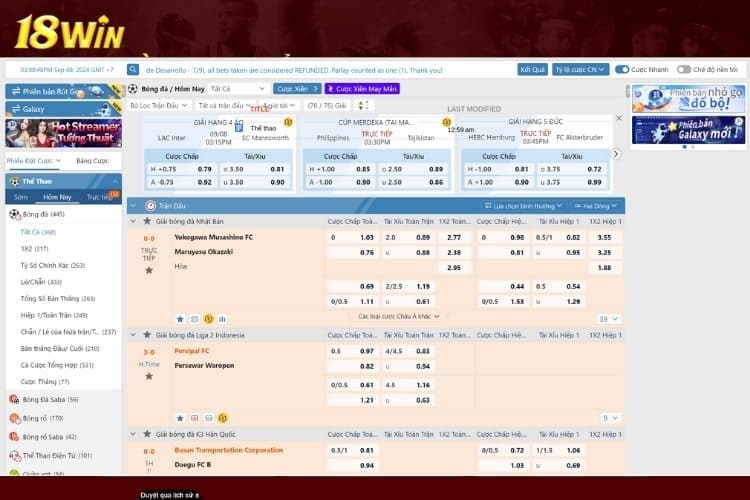Switch to the Hôm Nay tab
This screenshot has width=750, height=500.
(57, 197)
